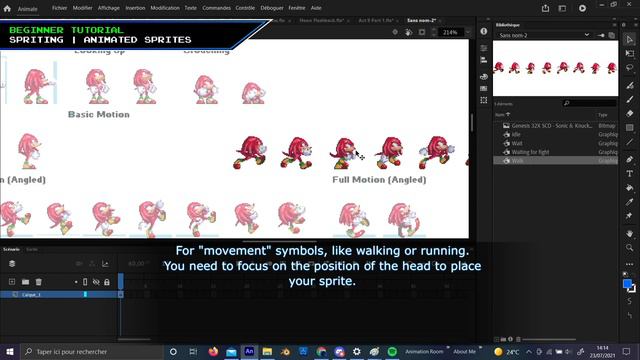Toggle clip content outside the stage
Screen dimensions: 640x360
[422, 32]
